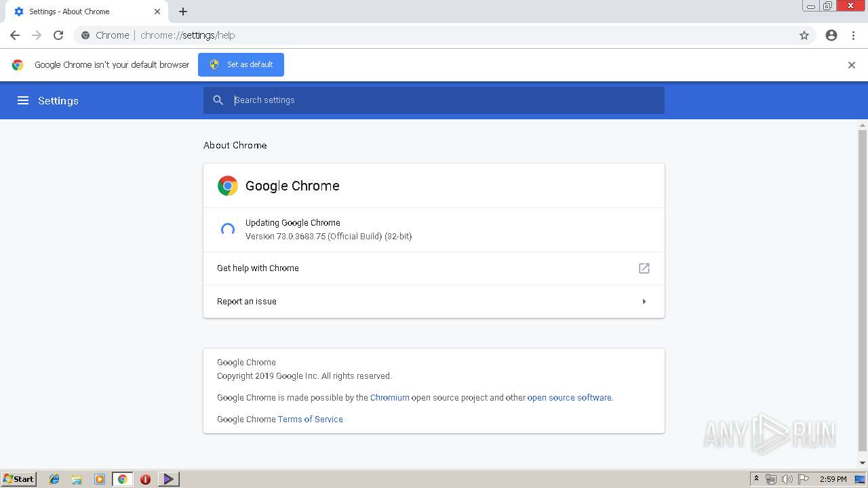
Task: Open Get help with Chrome external link icon
Action: (644, 268)
